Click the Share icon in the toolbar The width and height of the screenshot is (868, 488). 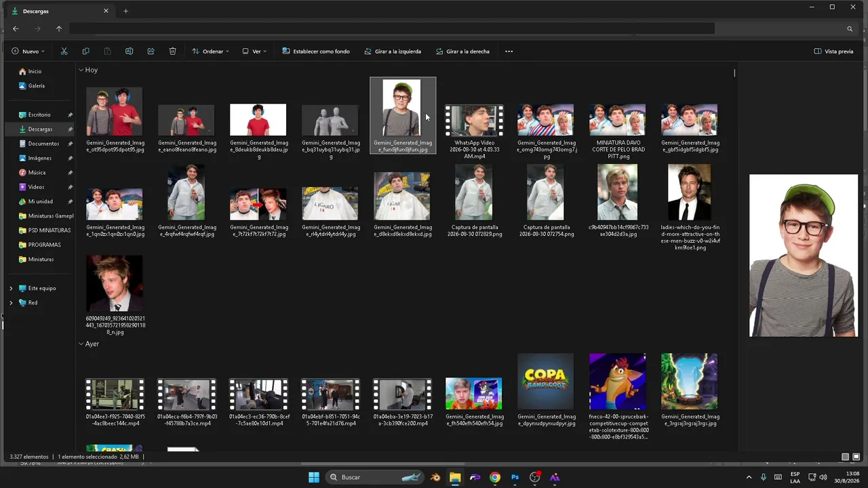click(x=151, y=51)
